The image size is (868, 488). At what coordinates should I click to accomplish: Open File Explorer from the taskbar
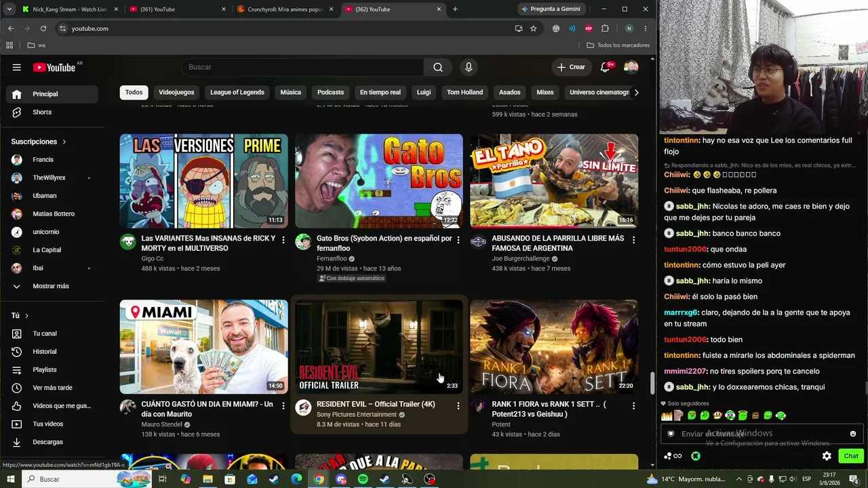[208, 479]
